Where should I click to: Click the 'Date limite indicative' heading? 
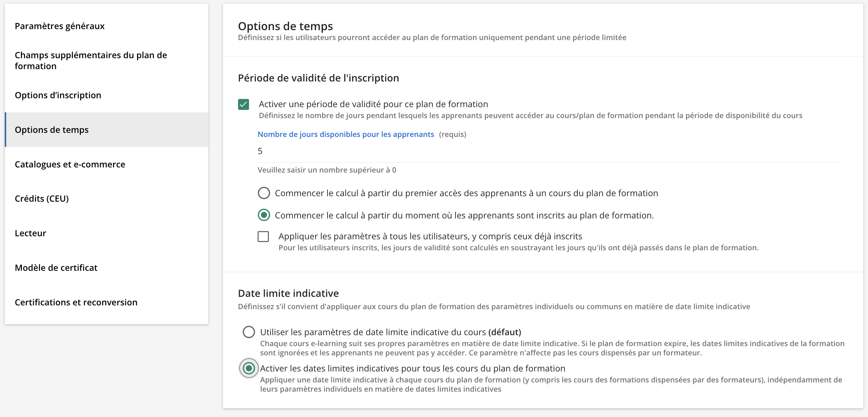click(288, 293)
